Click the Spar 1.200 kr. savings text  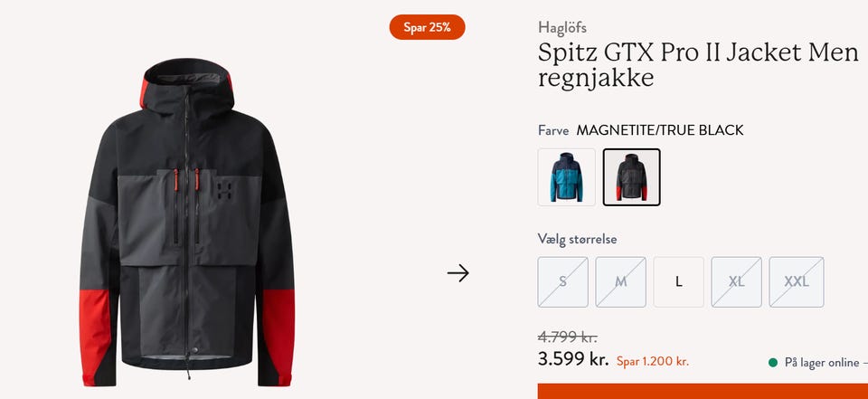coord(653,361)
